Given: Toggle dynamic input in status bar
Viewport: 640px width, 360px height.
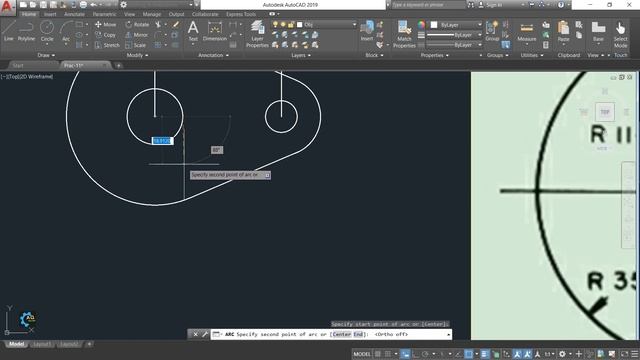Looking at the screenshot, I should [405, 354].
